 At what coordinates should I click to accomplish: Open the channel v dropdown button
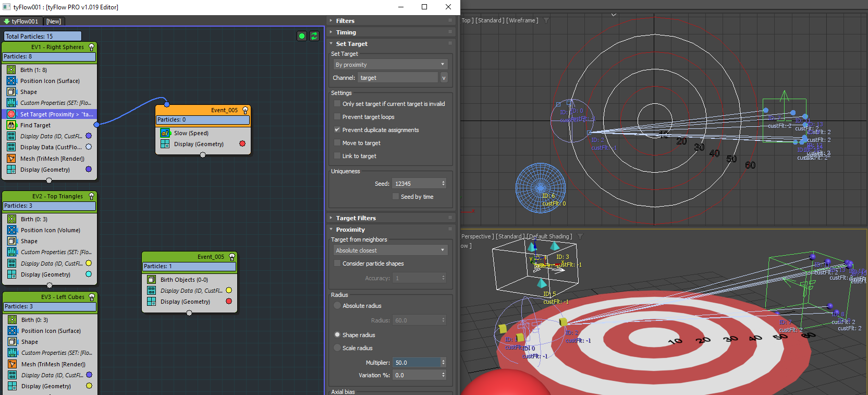(444, 78)
